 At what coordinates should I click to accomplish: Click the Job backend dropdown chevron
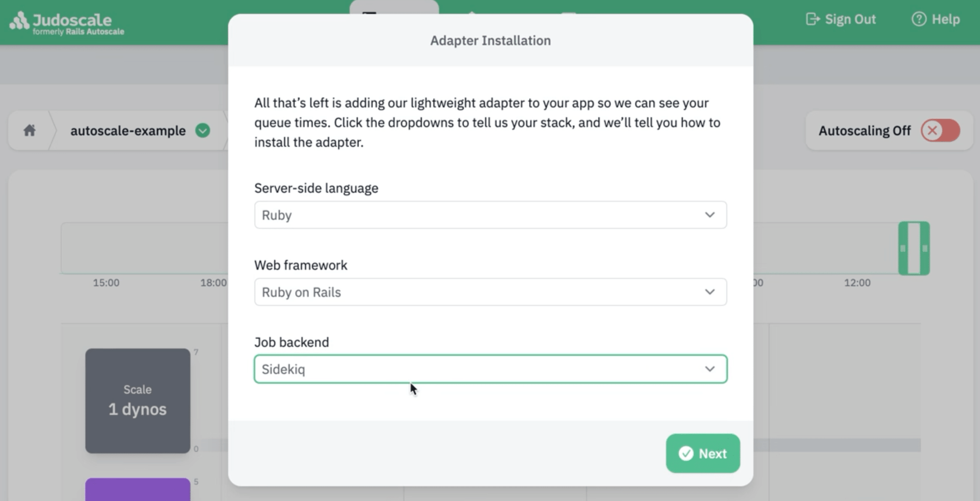(x=710, y=369)
